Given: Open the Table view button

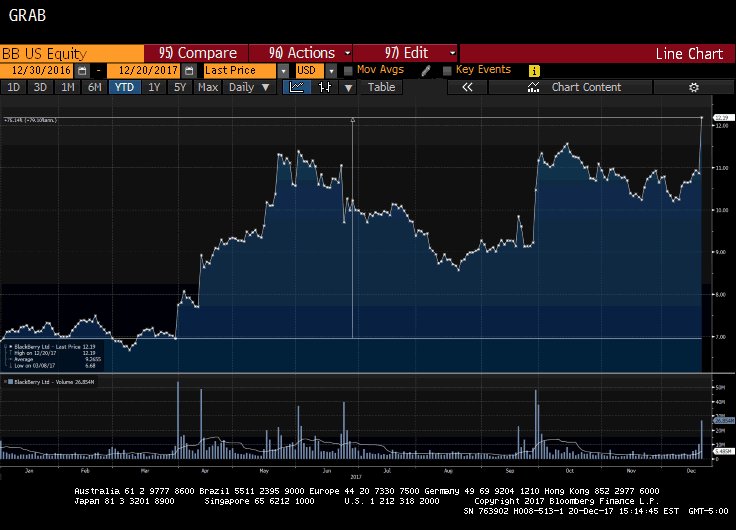Looking at the screenshot, I should [x=381, y=87].
